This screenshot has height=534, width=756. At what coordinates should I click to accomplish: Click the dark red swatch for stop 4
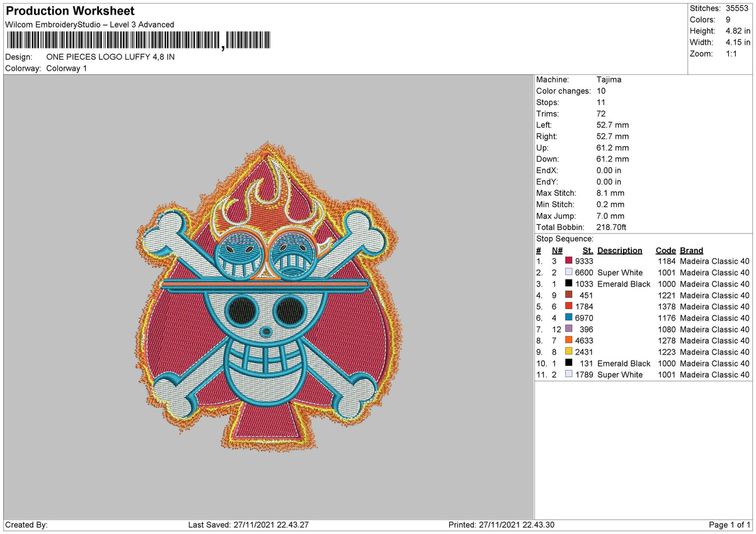(570, 295)
